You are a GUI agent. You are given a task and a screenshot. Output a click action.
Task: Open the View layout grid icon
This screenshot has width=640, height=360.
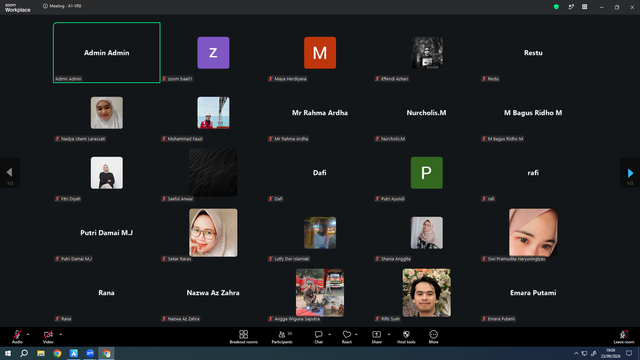click(x=584, y=7)
